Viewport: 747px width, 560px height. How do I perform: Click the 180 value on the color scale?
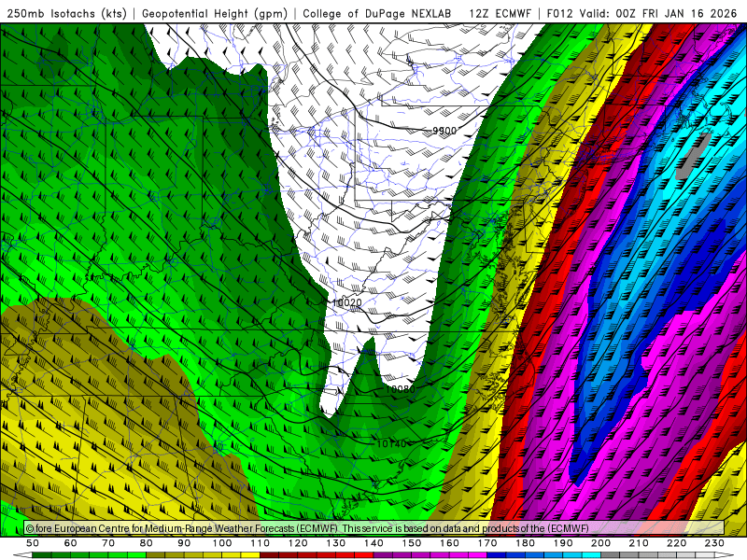click(x=525, y=543)
